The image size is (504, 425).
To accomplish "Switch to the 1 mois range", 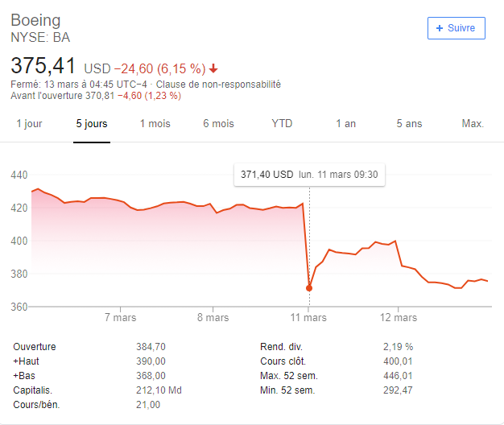I will [155, 124].
